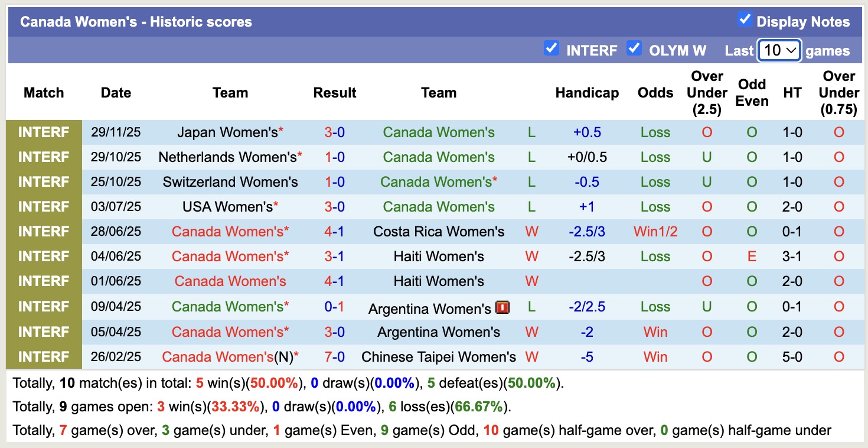Click the 4-1 result on 28/06/25
The width and height of the screenshot is (868, 448).
(x=335, y=232)
